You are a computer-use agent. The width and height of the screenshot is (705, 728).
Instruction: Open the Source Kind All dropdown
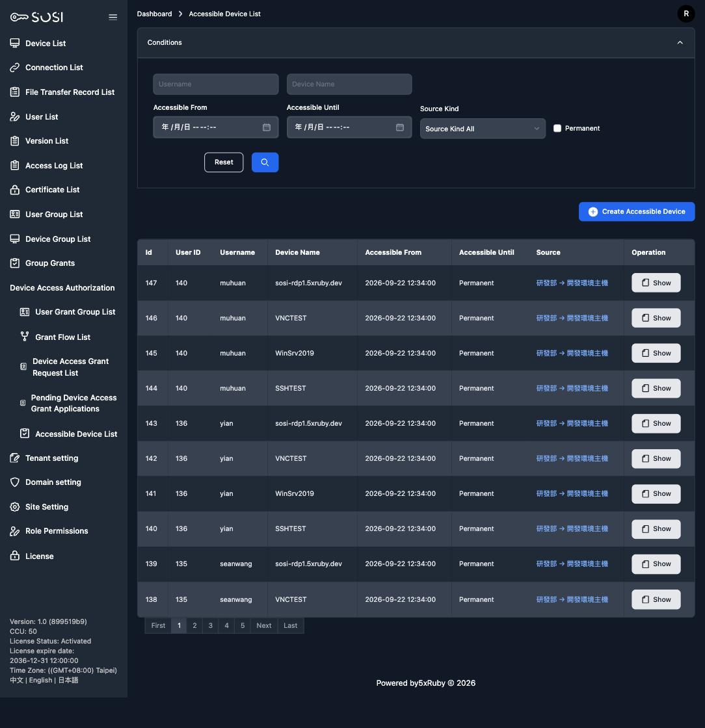tap(483, 129)
